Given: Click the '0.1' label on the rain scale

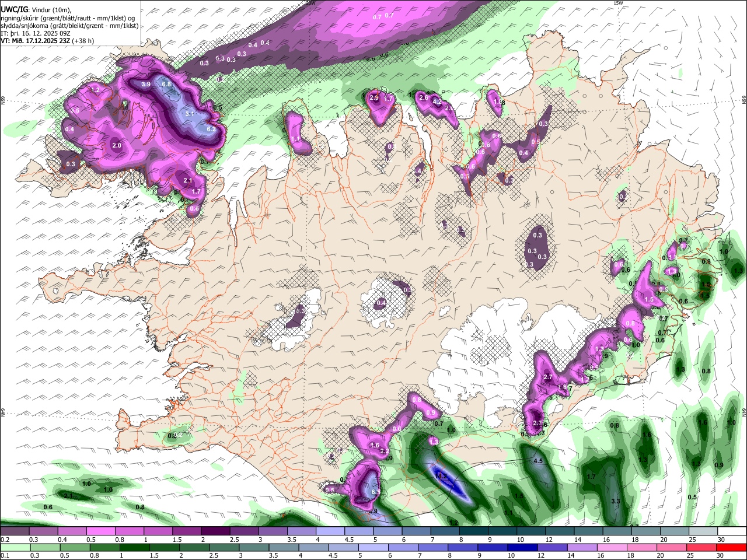Looking at the screenshot, I should click(4, 555).
